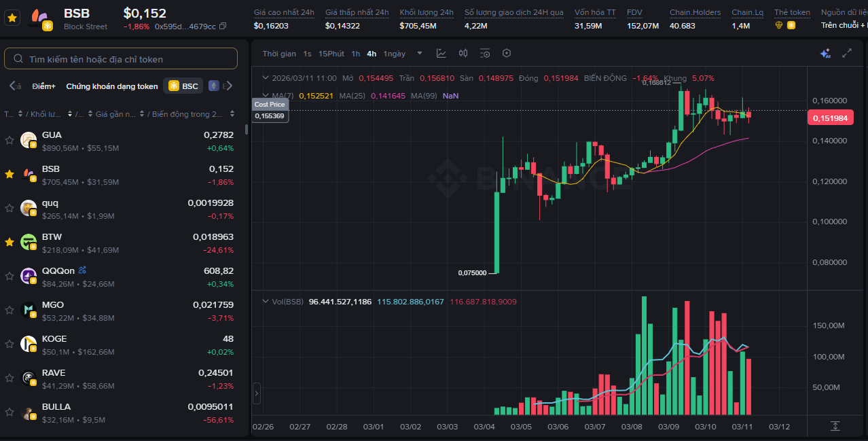Show next chain filter tabs arrow
This screenshot has width=868, height=441.
tap(229, 86)
